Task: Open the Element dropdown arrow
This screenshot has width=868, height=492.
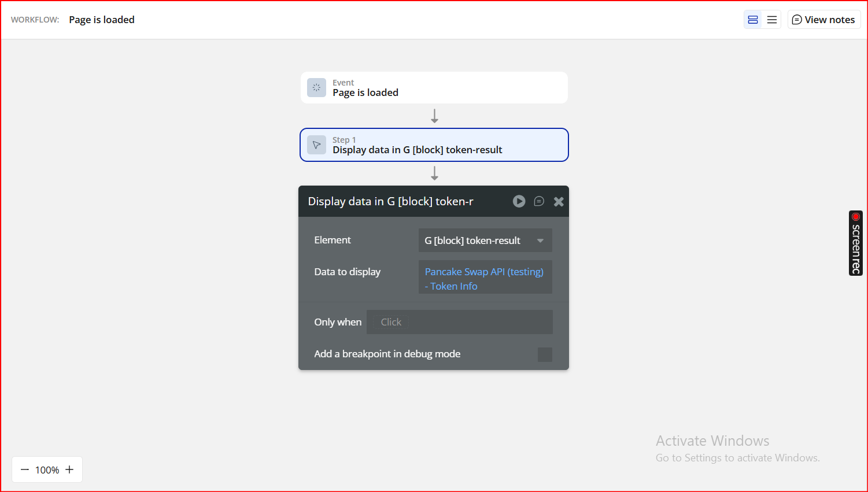Action: click(x=540, y=241)
